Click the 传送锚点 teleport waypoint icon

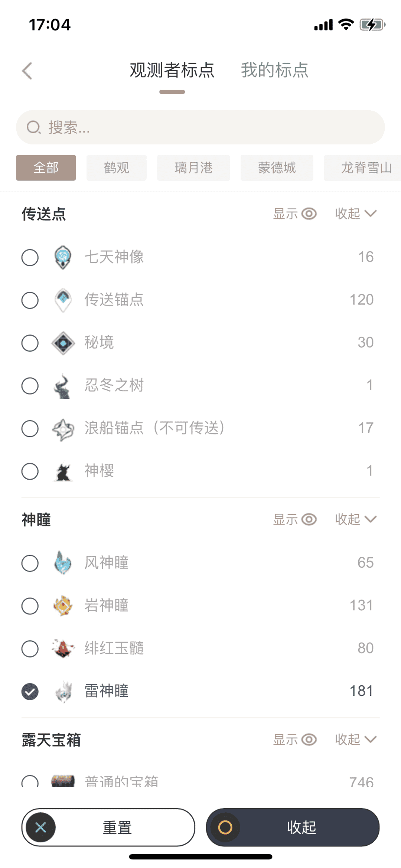coord(63,300)
